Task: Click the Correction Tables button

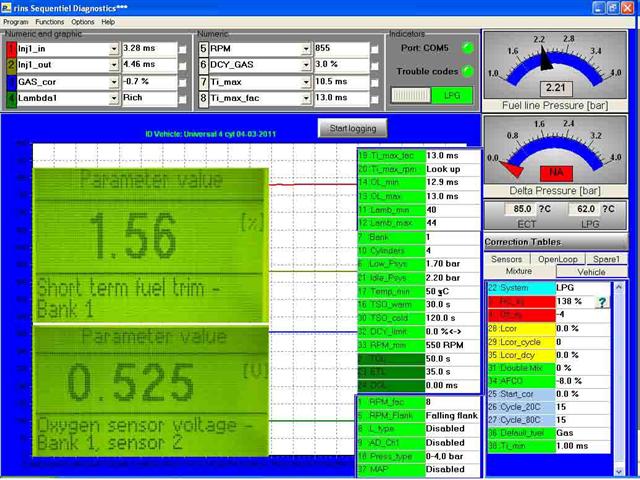Action: tap(556, 242)
